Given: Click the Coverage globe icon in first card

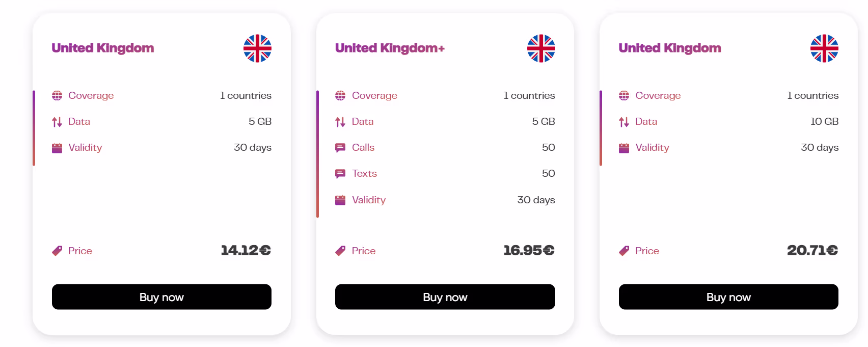Looking at the screenshot, I should tap(57, 96).
